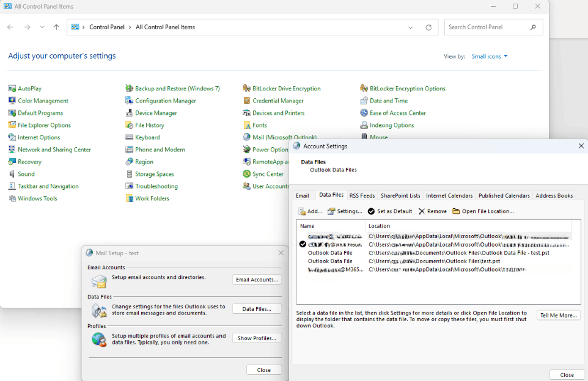Open the Backup and Restore icon
Viewport: 588px width, 381px height.
(130, 89)
